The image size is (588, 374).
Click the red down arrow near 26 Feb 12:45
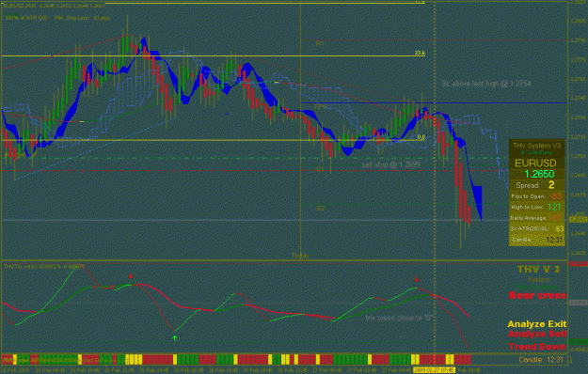tap(131, 276)
